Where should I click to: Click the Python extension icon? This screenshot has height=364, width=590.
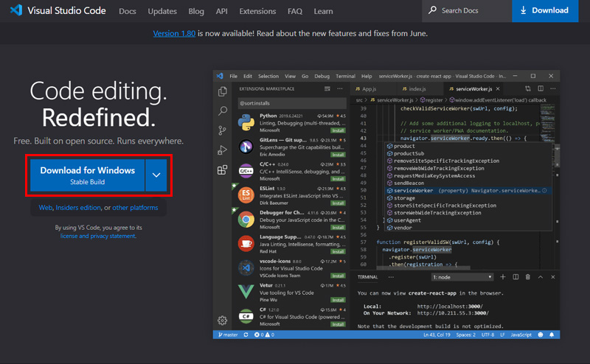pos(246,122)
